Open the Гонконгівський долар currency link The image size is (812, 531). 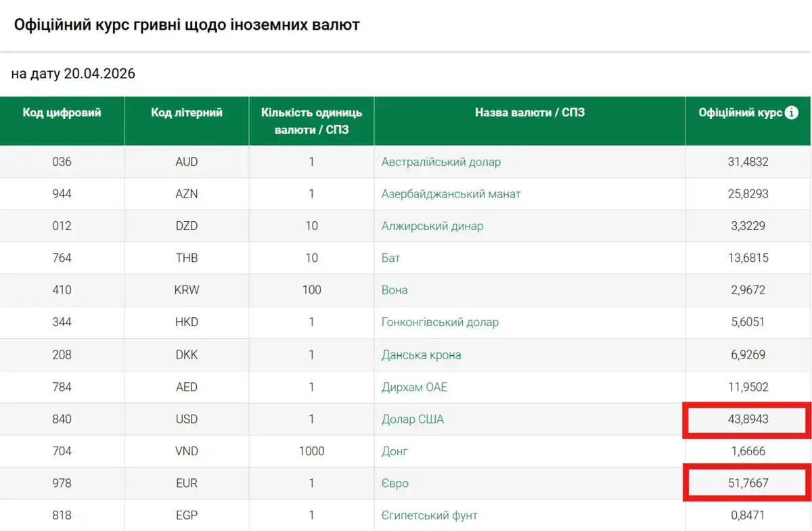click(440, 322)
